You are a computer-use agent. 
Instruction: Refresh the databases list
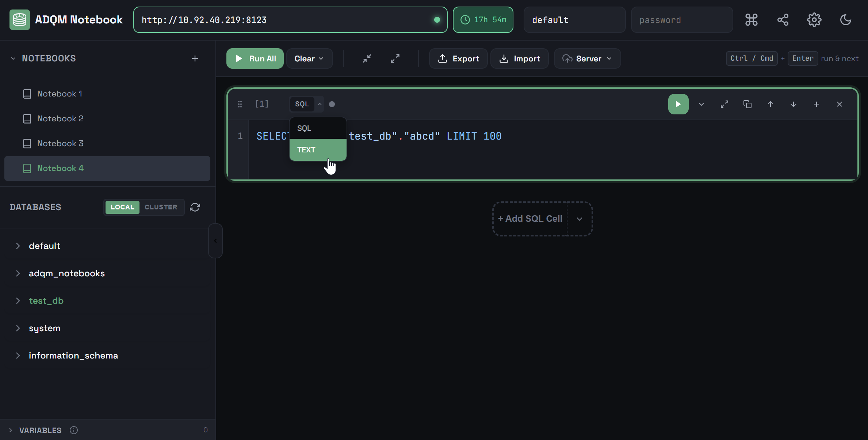[x=195, y=207]
